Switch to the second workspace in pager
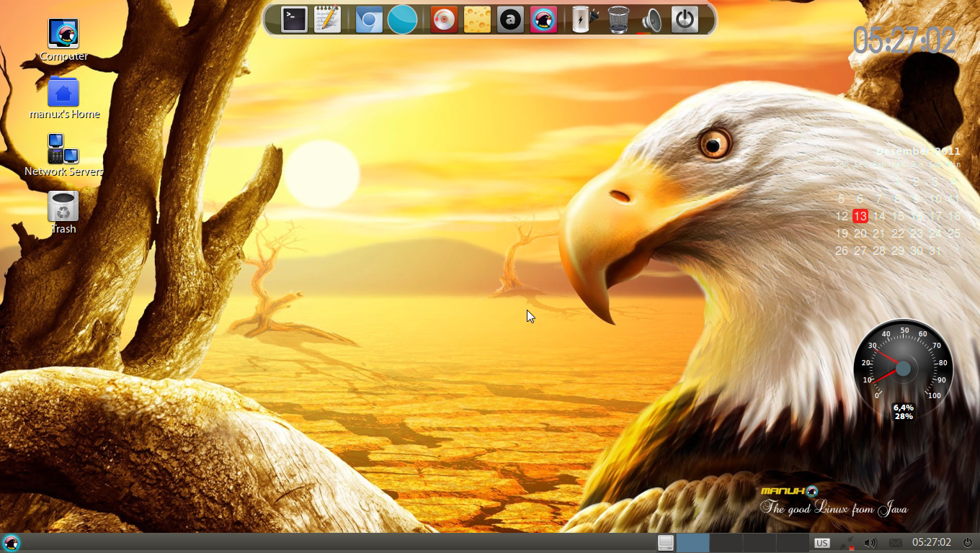 click(726, 543)
